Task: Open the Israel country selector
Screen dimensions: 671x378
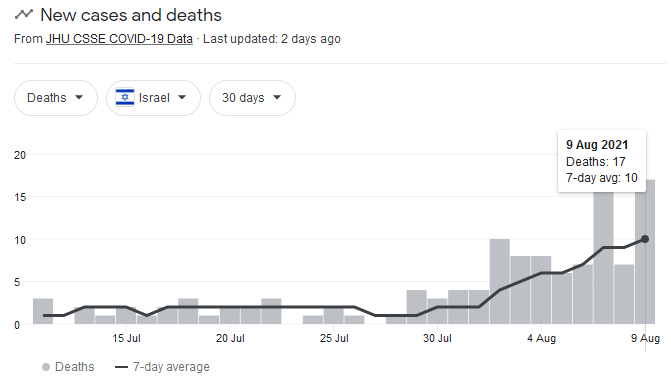Action: [153, 98]
